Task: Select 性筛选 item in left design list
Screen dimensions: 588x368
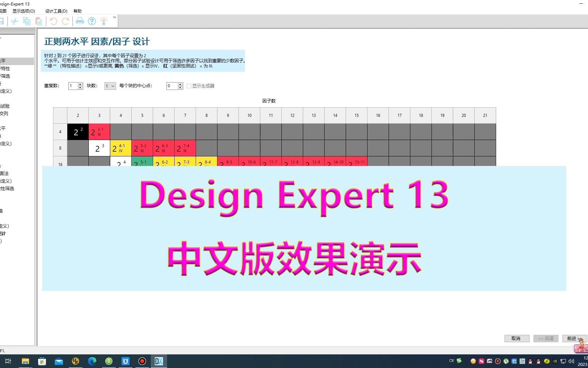Action: point(7,188)
